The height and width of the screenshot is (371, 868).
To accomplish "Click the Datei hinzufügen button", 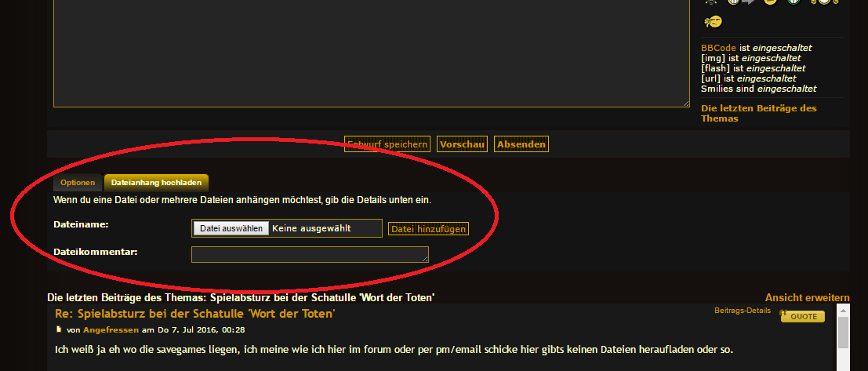I will tap(428, 229).
